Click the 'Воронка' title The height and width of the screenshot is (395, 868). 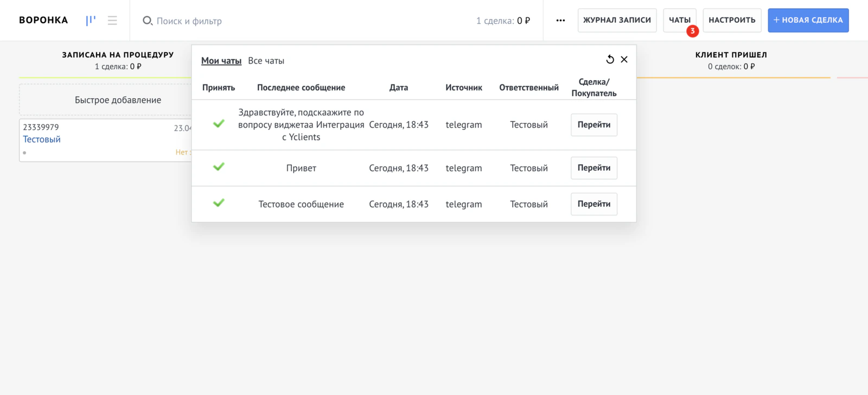coord(43,20)
